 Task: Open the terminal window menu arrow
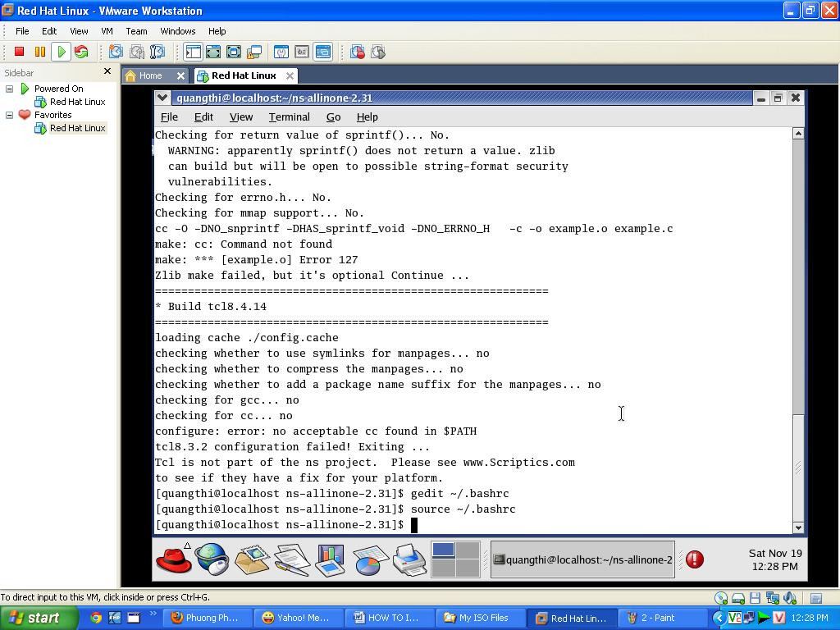[162, 98]
